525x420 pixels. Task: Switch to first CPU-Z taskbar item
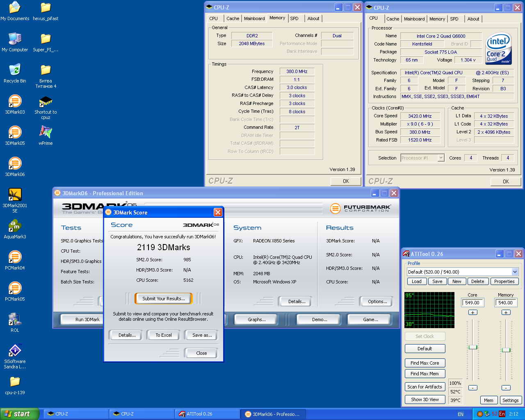[x=76, y=414]
